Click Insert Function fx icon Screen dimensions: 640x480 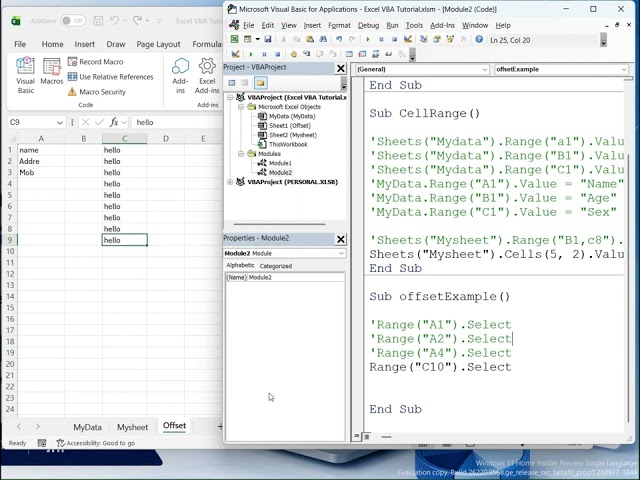(x=114, y=122)
